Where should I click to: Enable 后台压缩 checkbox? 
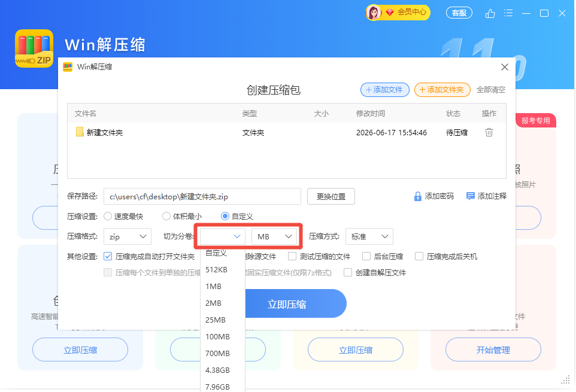point(366,256)
